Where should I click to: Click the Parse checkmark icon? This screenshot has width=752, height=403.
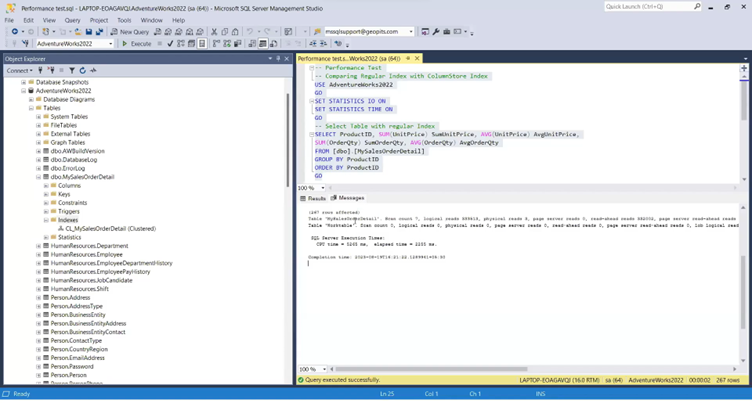[x=170, y=44]
